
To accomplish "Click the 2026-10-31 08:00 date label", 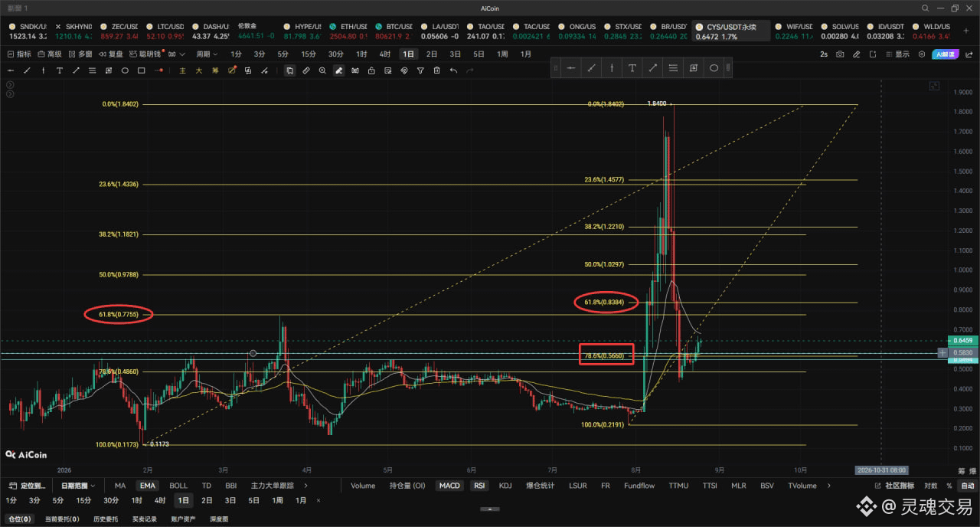I will 880,470.
